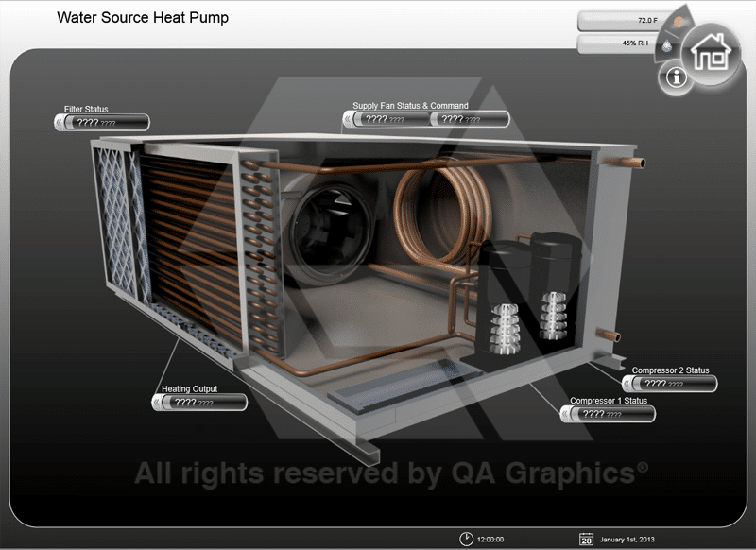Select the Water Source Heat Pump title
This screenshot has height=550, width=756.
click(x=143, y=17)
